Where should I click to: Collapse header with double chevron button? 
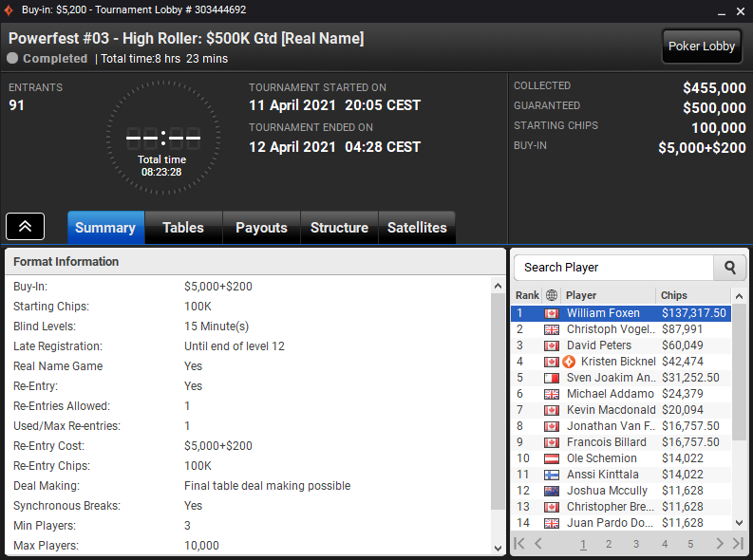pyautogui.click(x=25, y=227)
